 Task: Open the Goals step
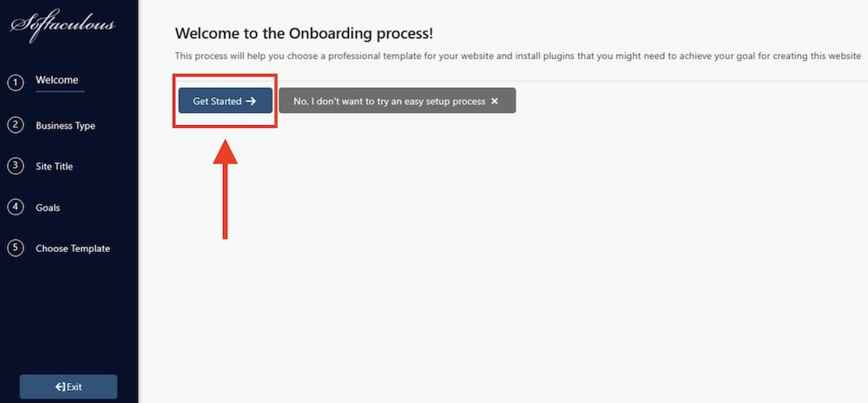pyautogui.click(x=48, y=208)
